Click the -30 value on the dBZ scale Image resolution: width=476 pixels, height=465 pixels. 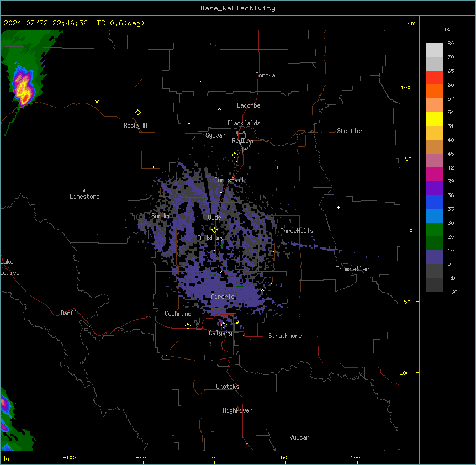click(x=452, y=292)
